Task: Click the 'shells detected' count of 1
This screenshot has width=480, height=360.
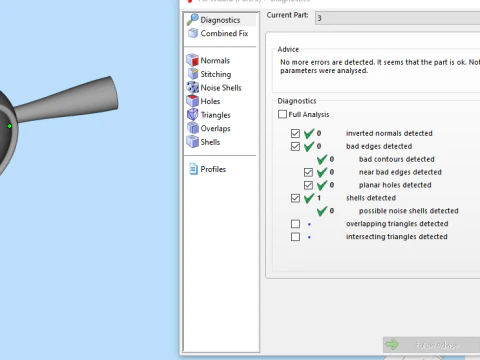Action: [319, 198]
